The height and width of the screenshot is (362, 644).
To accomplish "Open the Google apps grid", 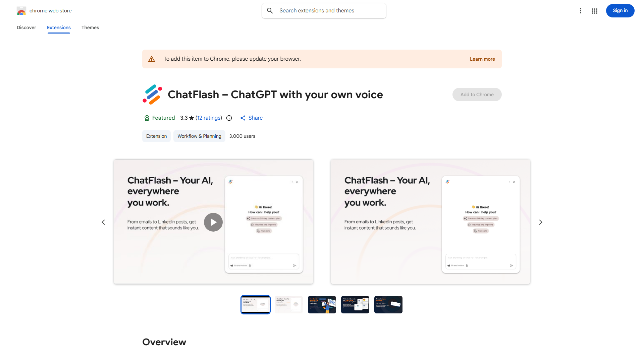I will [x=594, y=11].
